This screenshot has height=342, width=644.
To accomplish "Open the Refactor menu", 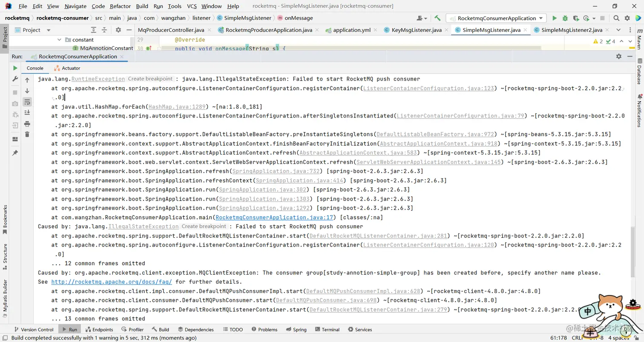I will [120, 6].
